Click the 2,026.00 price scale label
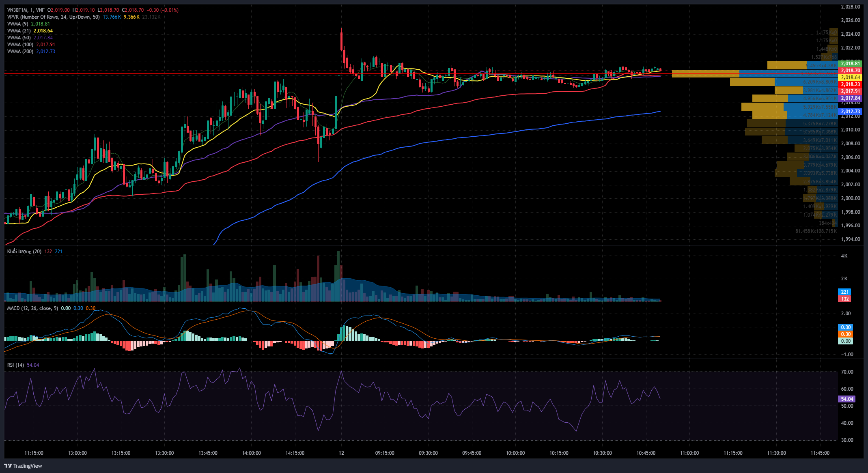The image size is (868, 473). click(x=850, y=20)
